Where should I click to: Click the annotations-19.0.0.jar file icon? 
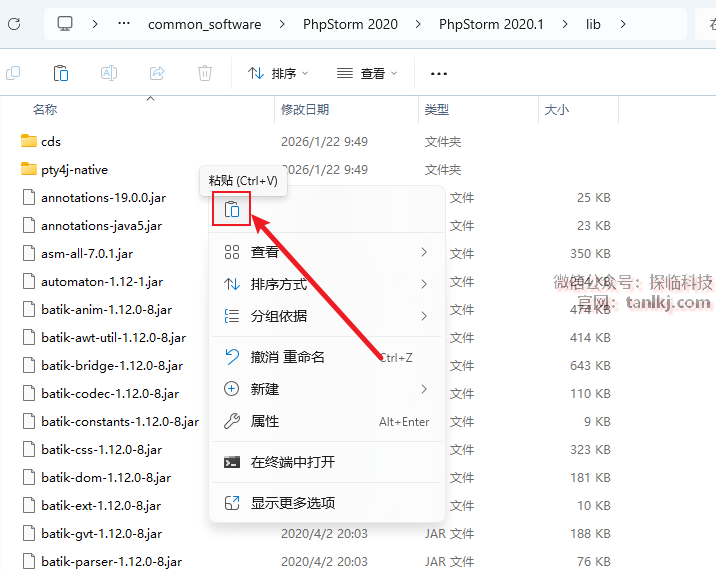coord(29,197)
